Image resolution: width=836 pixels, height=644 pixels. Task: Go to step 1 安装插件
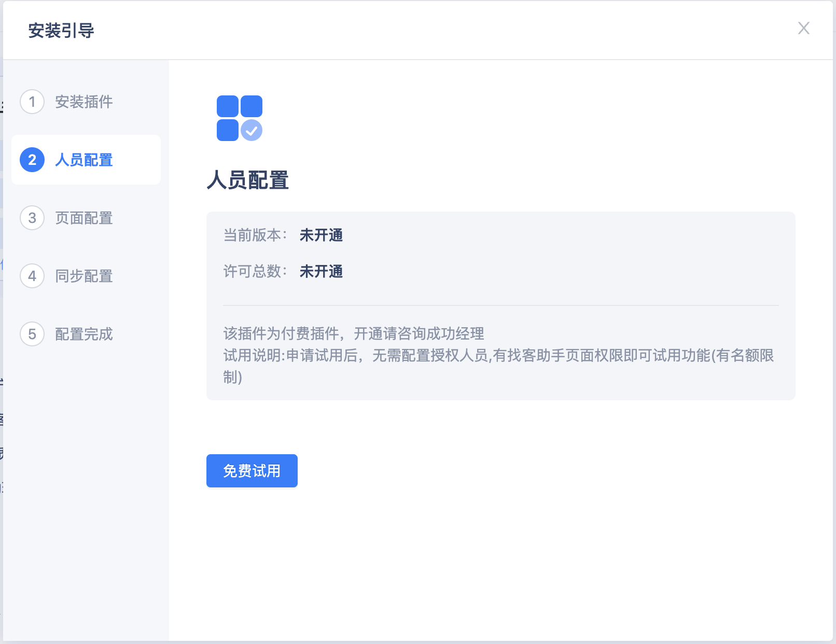tap(86, 102)
